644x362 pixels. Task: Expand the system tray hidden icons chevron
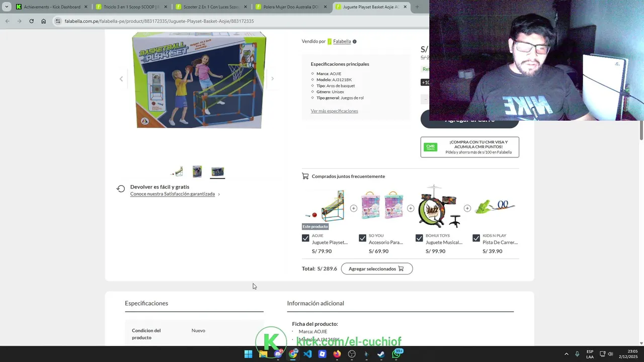(566, 354)
